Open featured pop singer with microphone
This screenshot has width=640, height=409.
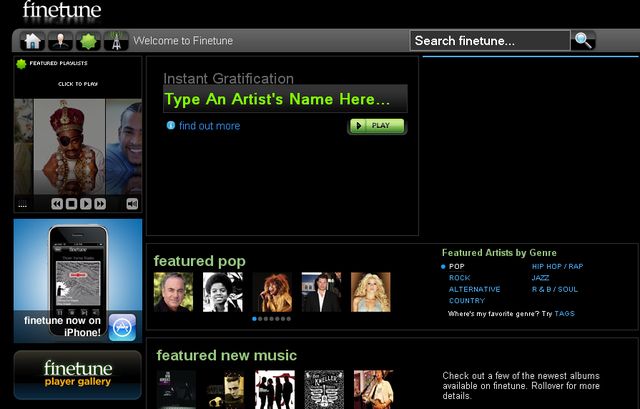[272, 292]
